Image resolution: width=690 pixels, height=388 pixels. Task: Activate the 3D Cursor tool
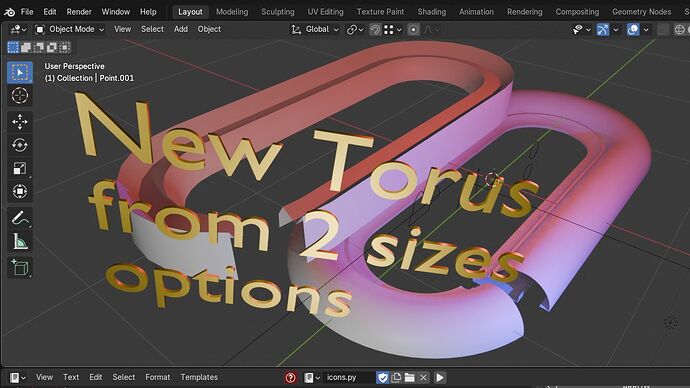20,95
